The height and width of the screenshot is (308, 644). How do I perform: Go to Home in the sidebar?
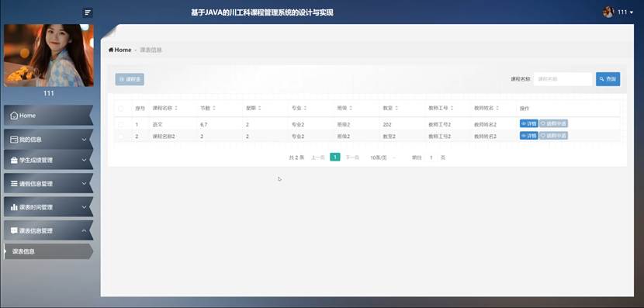[48, 116]
